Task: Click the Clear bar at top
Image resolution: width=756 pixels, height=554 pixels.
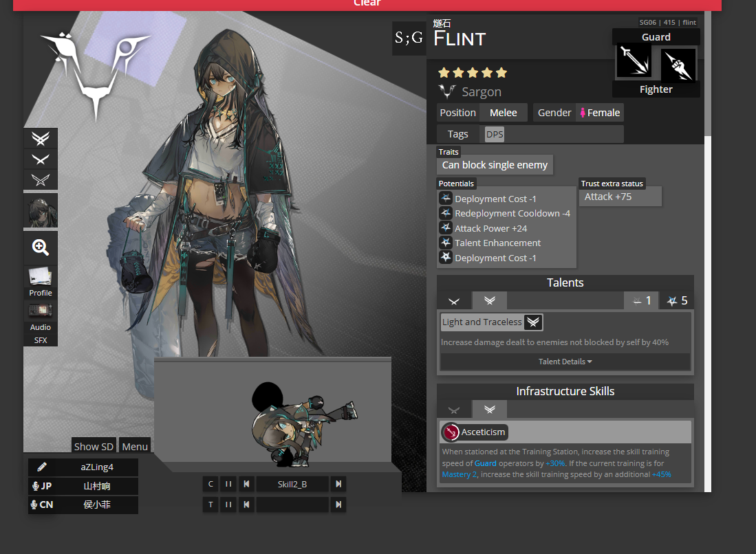Action: tap(367, 4)
